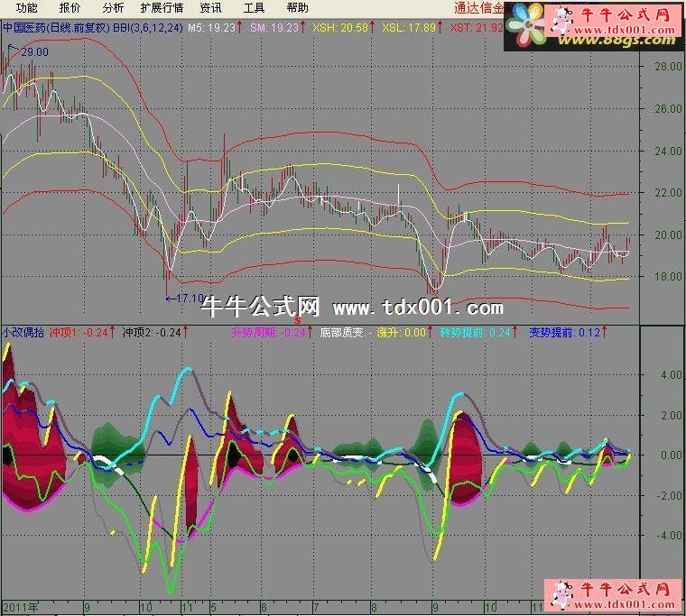Open the 分析 menu
Viewport: 686px width, 616px height.
click(x=113, y=8)
